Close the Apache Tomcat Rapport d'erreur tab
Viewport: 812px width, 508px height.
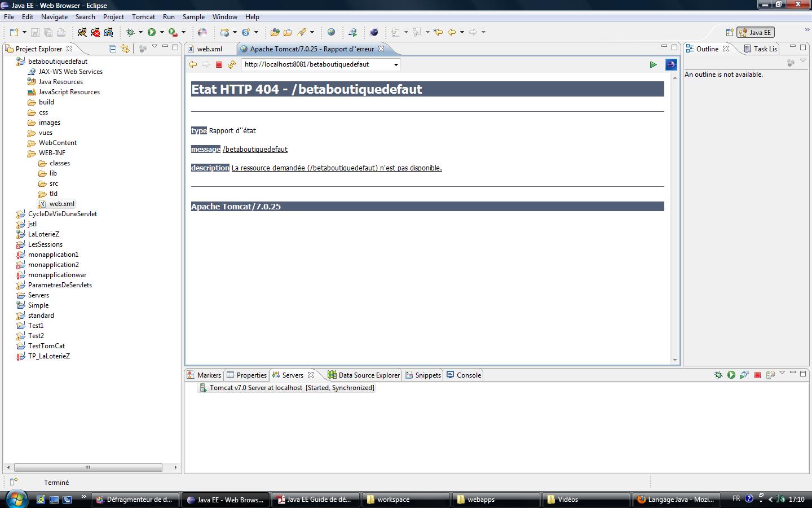point(381,49)
